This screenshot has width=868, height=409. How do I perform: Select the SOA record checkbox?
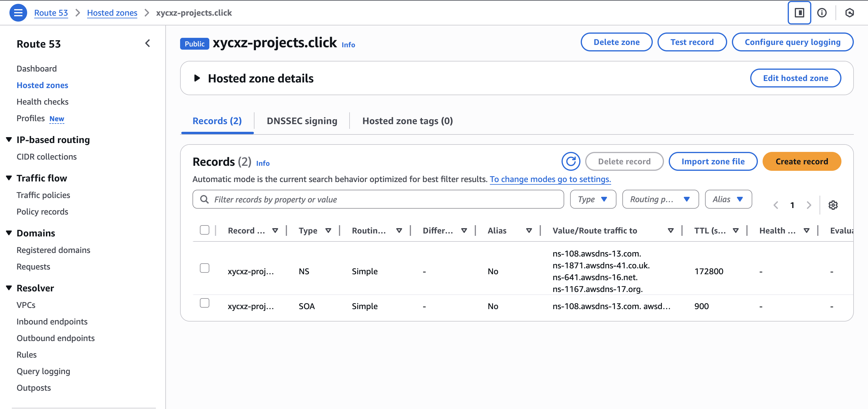click(x=205, y=303)
